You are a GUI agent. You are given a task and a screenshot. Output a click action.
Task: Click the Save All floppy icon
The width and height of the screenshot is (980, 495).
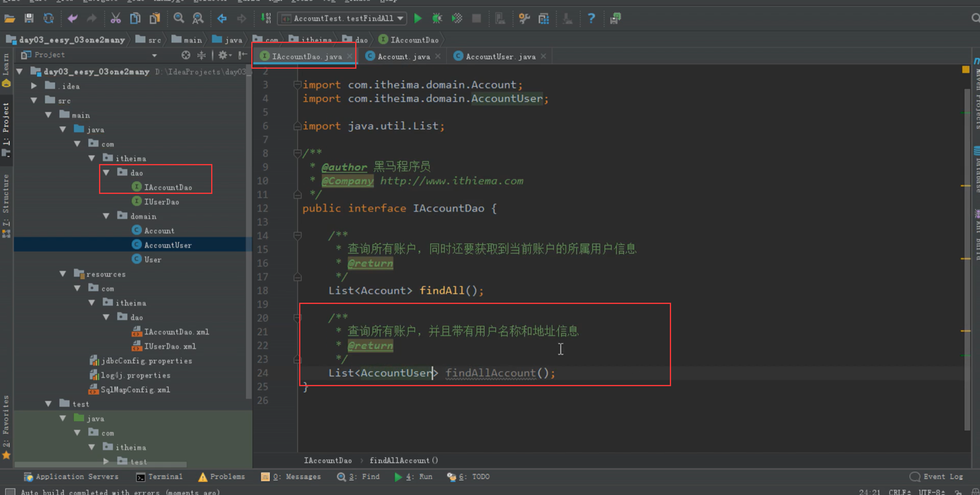pyautogui.click(x=29, y=18)
